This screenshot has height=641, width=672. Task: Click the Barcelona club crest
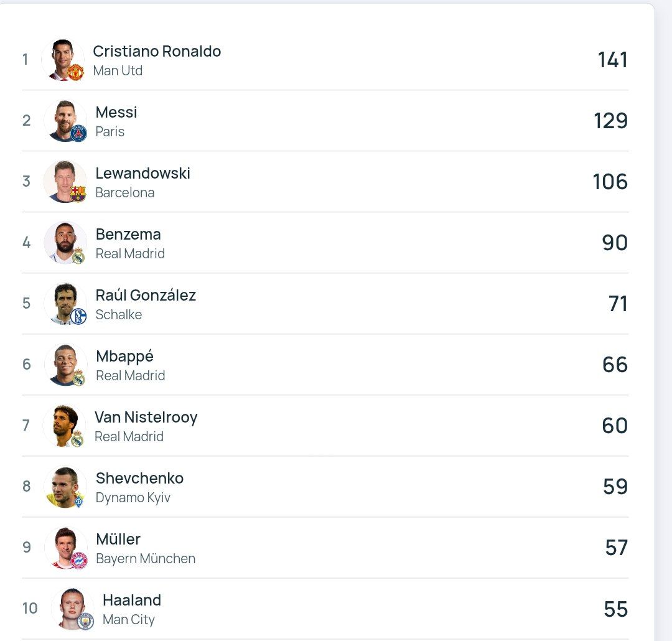[x=78, y=194]
